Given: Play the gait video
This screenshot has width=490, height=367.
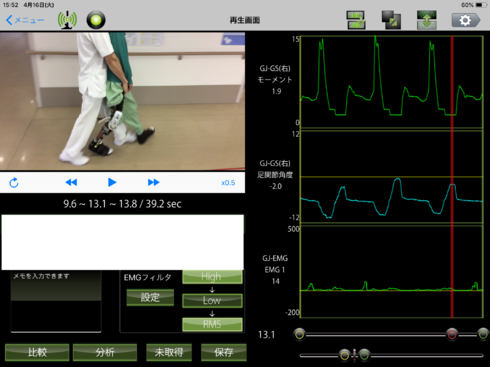Looking at the screenshot, I should (112, 182).
